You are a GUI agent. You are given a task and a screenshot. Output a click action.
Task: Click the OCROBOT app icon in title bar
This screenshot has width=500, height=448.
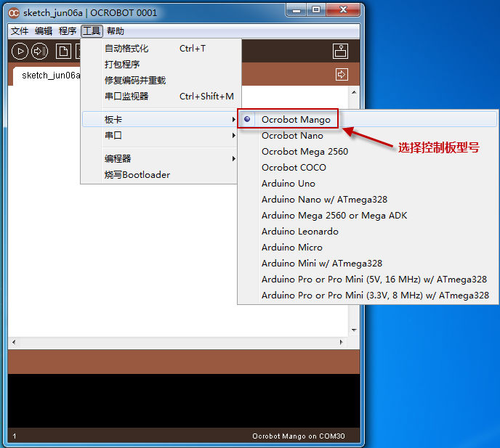(14, 13)
